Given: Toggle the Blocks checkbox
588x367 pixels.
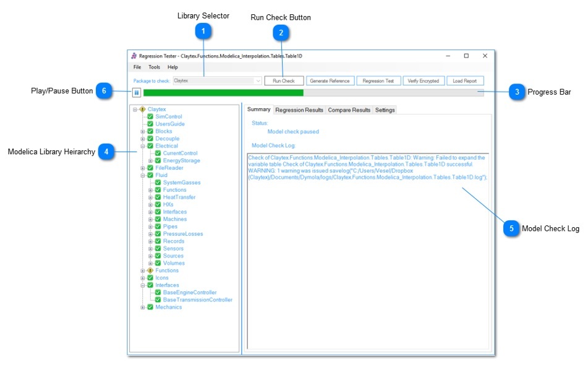Looking at the screenshot, I should [150, 131].
